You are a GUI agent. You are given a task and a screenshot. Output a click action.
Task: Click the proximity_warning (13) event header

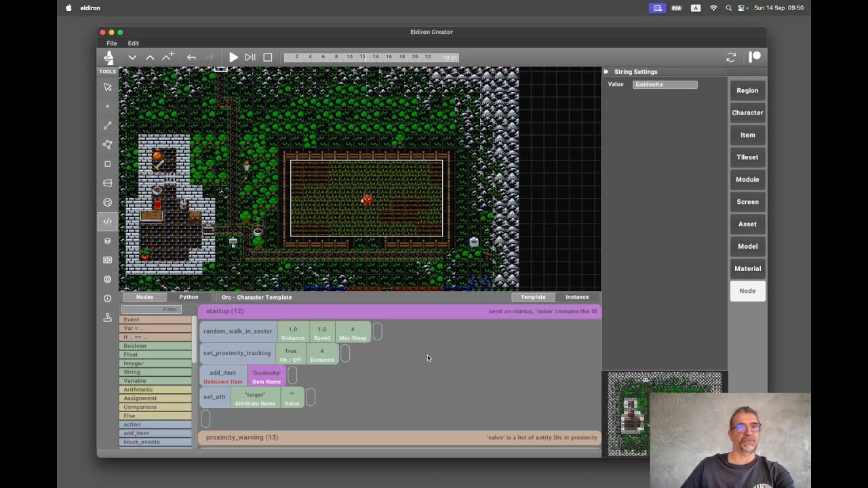[x=399, y=437]
